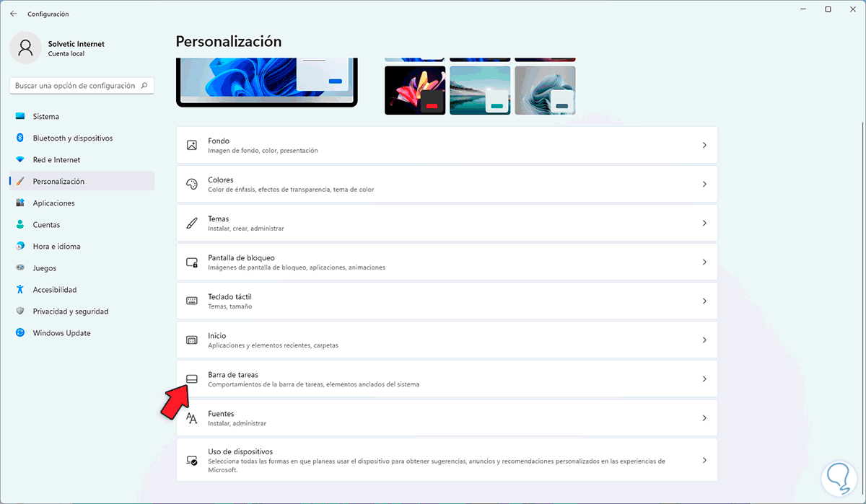Select the lake landscape theme thumbnail

(480, 90)
